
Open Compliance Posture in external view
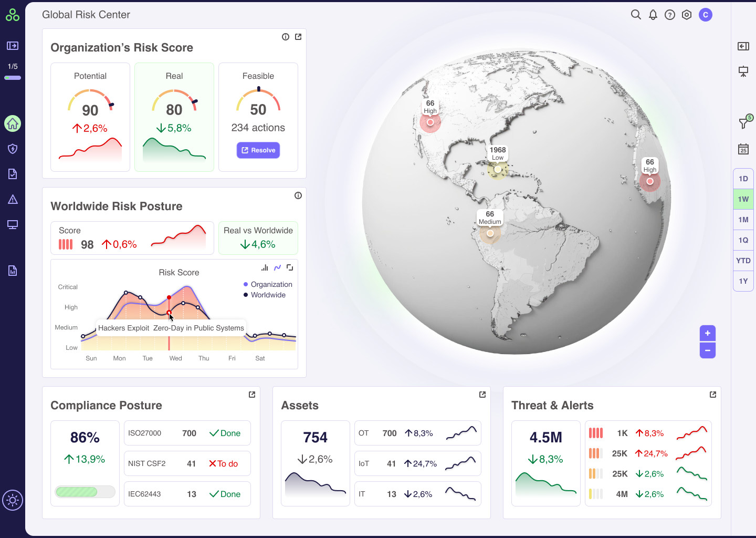pos(252,395)
